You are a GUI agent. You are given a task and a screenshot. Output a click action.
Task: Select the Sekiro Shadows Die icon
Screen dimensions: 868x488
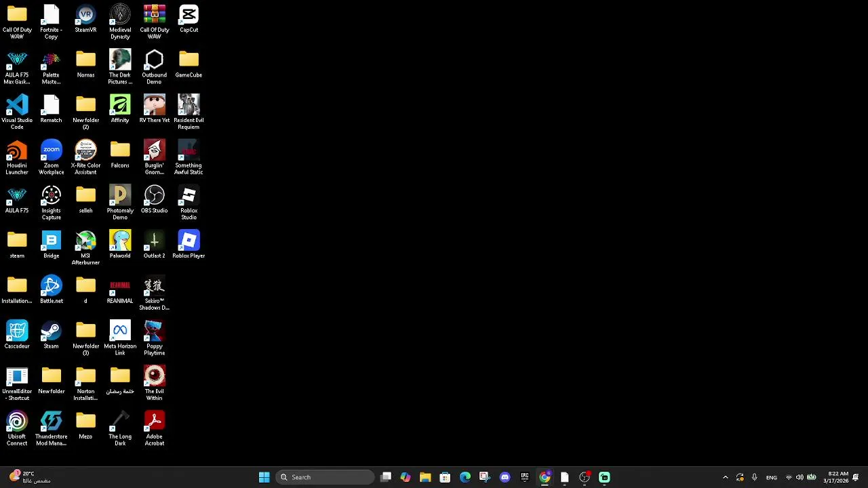click(154, 293)
